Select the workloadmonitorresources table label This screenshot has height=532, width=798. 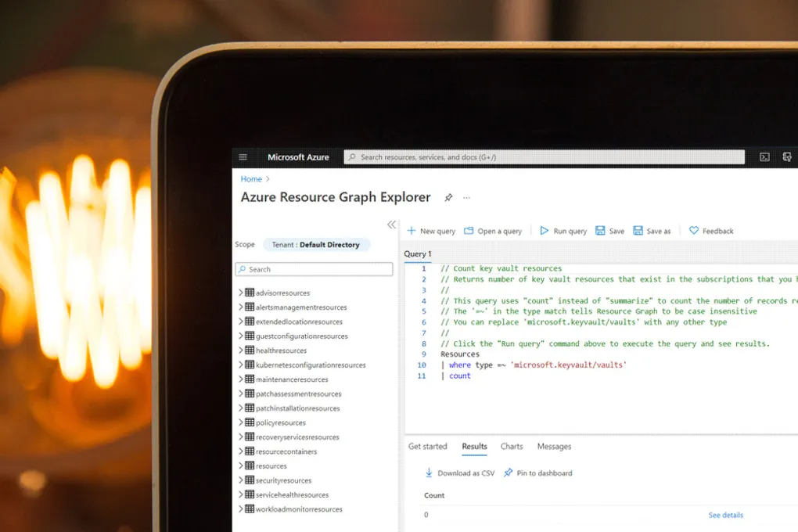tap(299, 509)
